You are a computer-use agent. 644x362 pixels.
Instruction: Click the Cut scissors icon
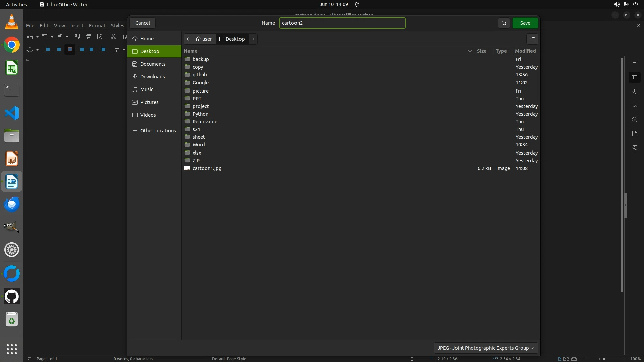point(113,36)
